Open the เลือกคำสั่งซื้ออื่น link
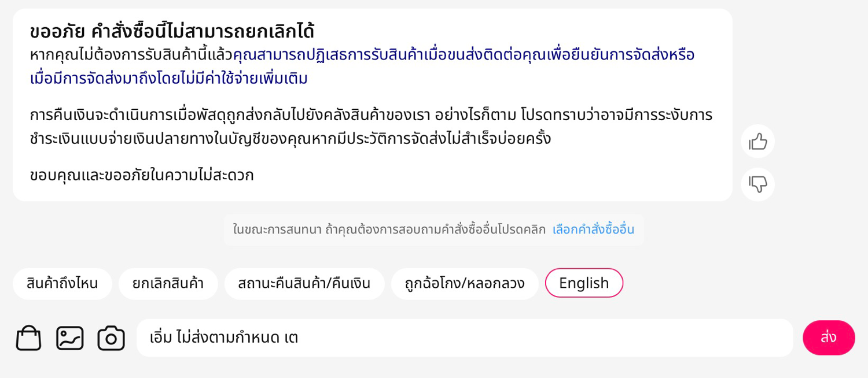The width and height of the screenshot is (868, 378). click(x=593, y=229)
